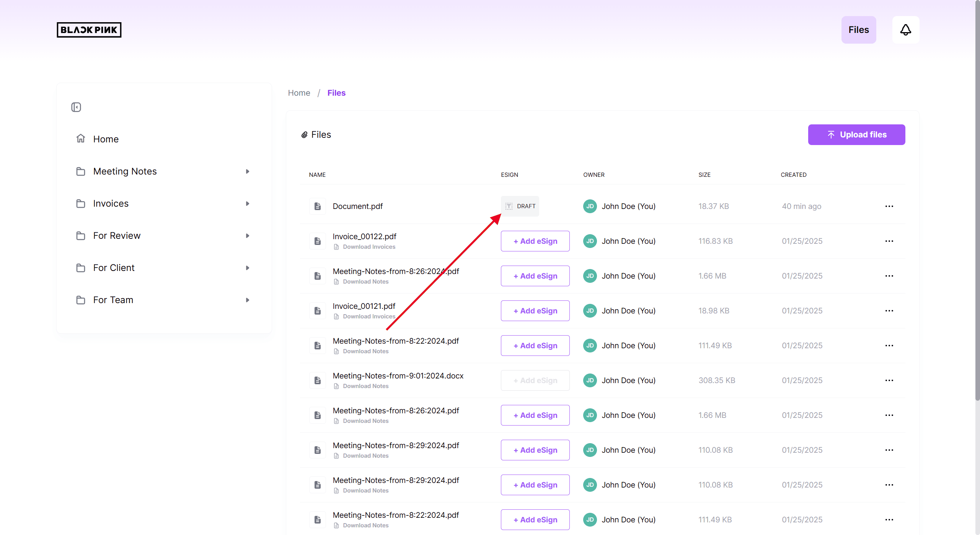Click the vertical page scrollbar
Screen dimensions: 980x535
pos(977,199)
